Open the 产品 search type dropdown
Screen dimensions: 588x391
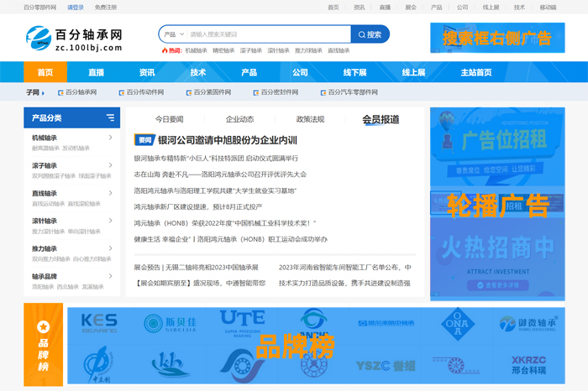pyautogui.click(x=172, y=34)
